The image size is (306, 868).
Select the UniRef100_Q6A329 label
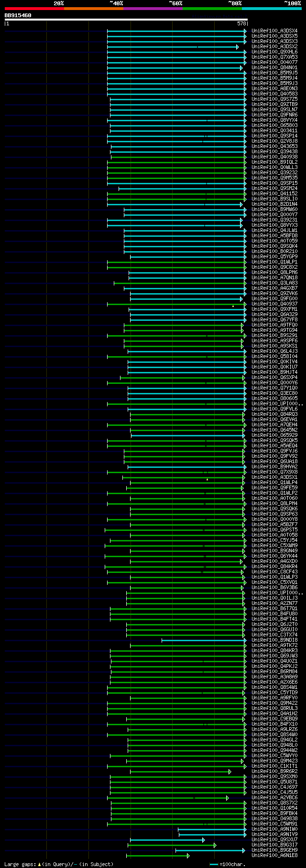(274, 315)
